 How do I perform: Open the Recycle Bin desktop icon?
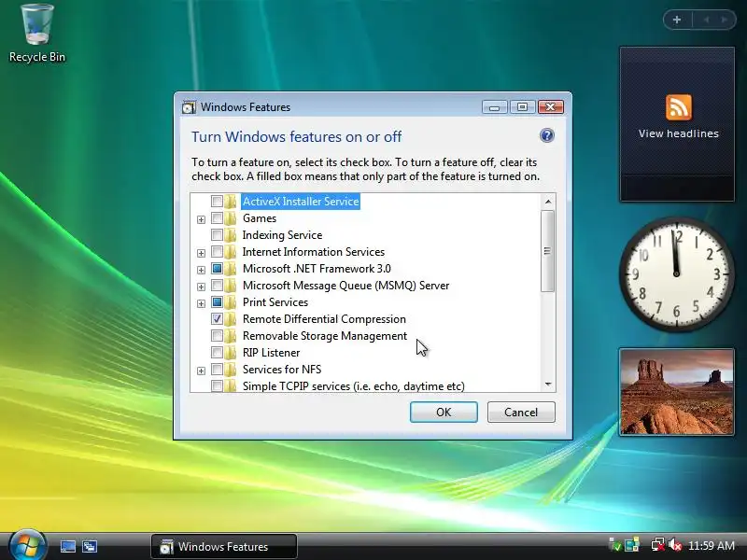[x=37, y=34]
